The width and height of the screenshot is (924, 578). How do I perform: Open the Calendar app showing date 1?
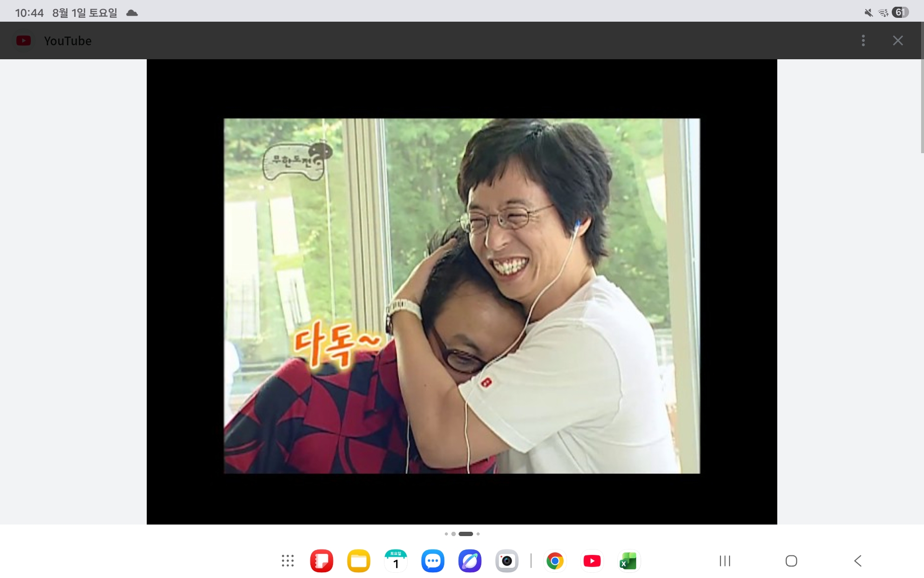[x=396, y=561]
